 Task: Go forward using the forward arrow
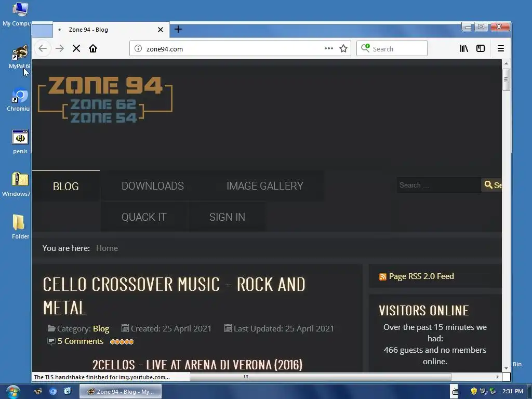[x=60, y=48]
